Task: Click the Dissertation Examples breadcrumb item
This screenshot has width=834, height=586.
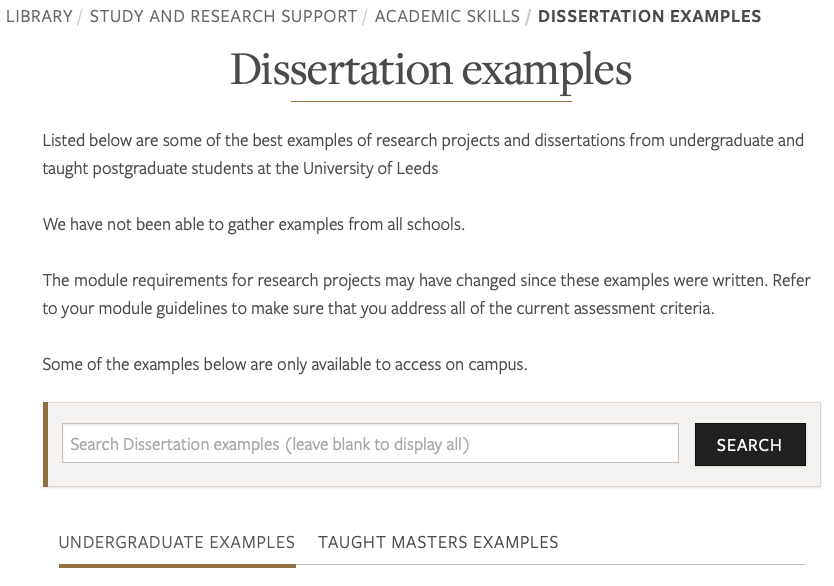Action: coord(649,16)
